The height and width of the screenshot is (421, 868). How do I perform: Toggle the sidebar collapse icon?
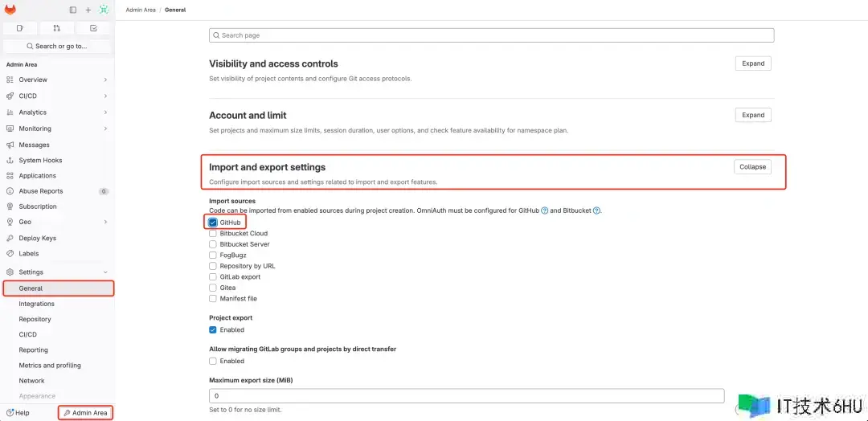(x=73, y=10)
